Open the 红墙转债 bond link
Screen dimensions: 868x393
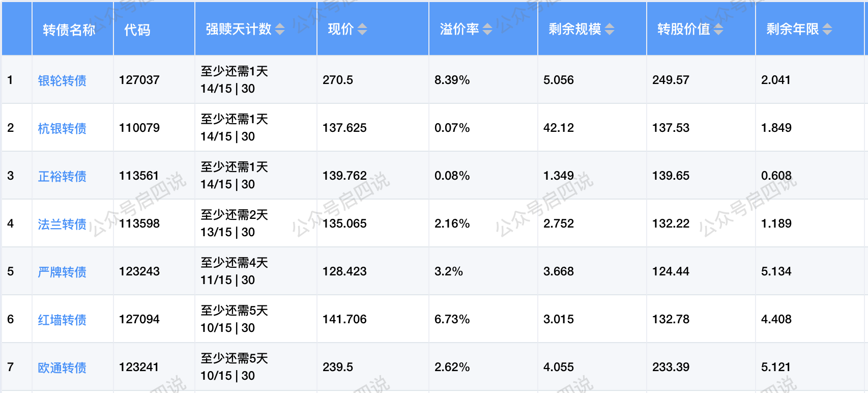click(x=62, y=320)
